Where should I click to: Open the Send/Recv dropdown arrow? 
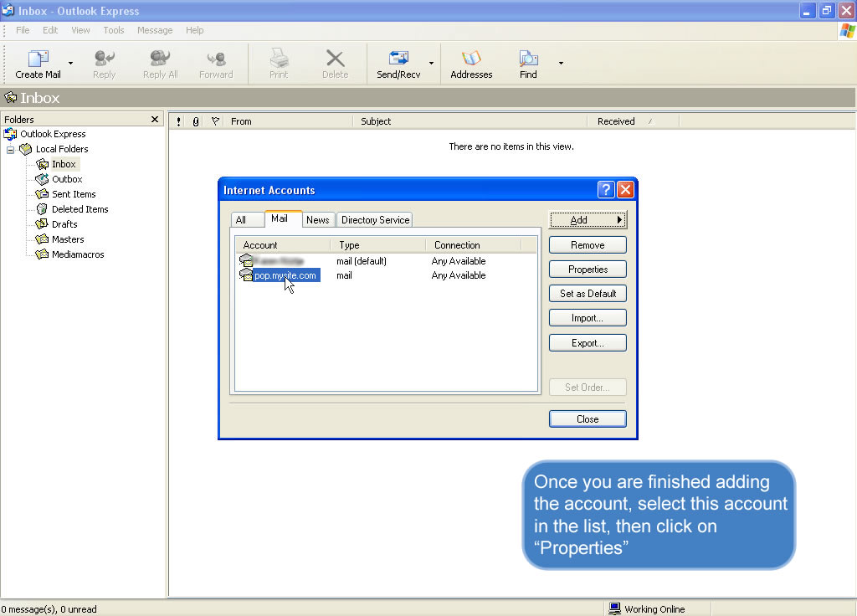432,63
